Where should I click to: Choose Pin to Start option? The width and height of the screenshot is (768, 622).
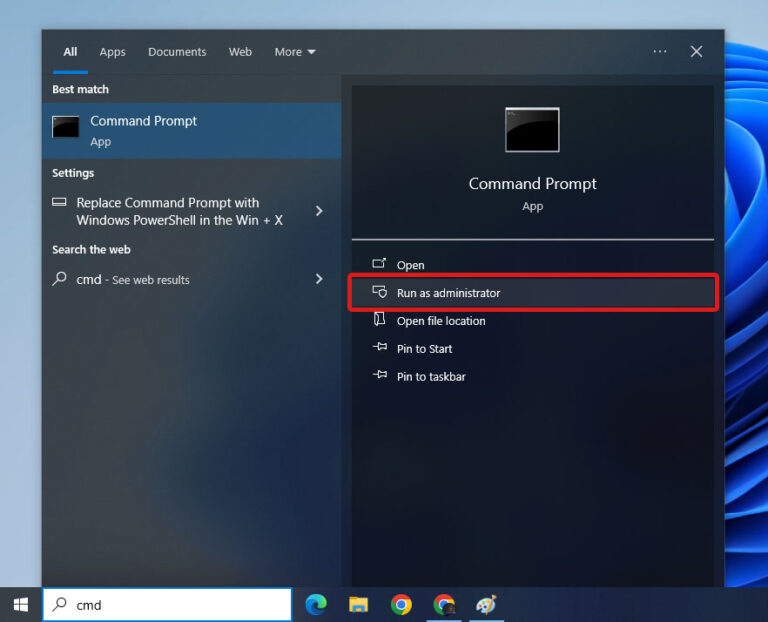(424, 349)
